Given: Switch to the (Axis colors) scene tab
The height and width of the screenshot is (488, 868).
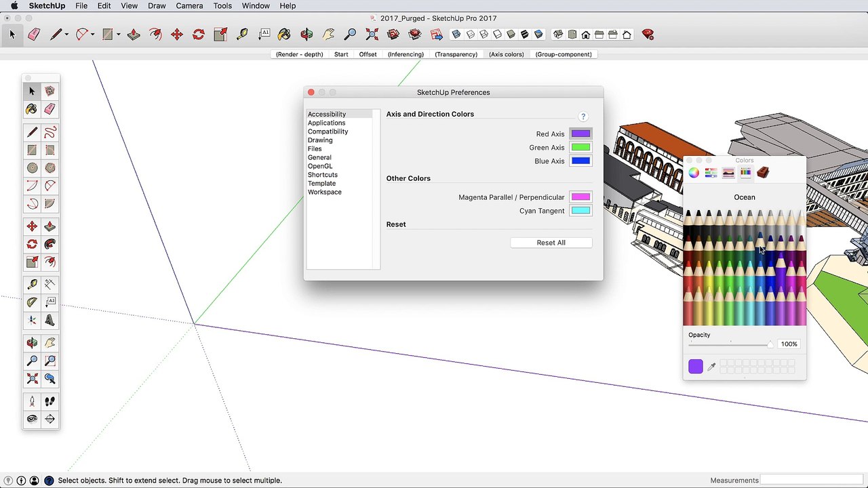Looking at the screenshot, I should coord(507,54).
